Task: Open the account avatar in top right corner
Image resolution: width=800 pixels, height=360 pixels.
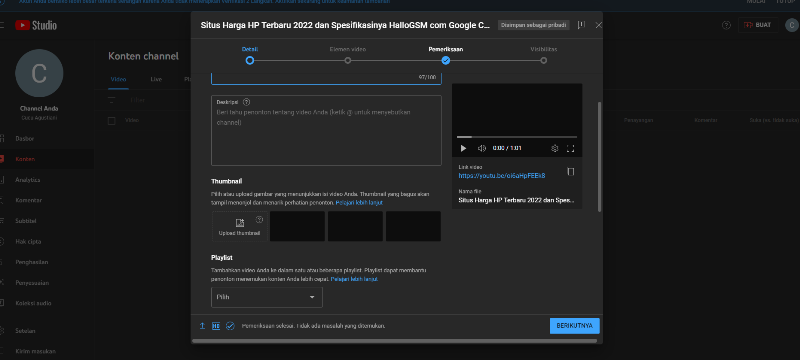Action: [x=792, y=25]
